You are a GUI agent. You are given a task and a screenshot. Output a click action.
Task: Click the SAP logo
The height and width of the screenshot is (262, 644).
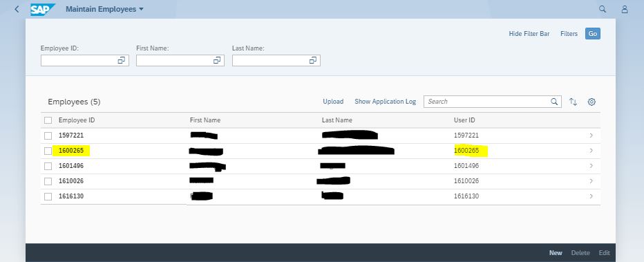[x=42, y=9]
